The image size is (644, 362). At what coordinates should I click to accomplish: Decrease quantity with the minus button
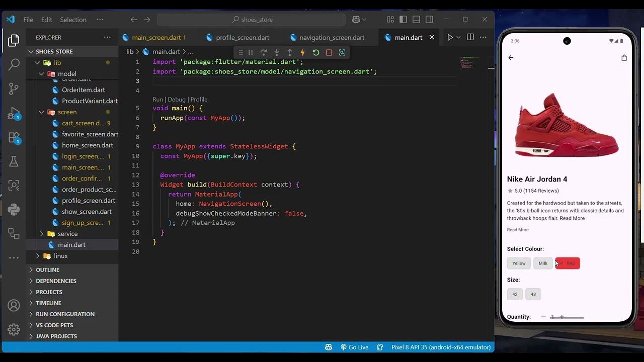[x=543, y=317]
